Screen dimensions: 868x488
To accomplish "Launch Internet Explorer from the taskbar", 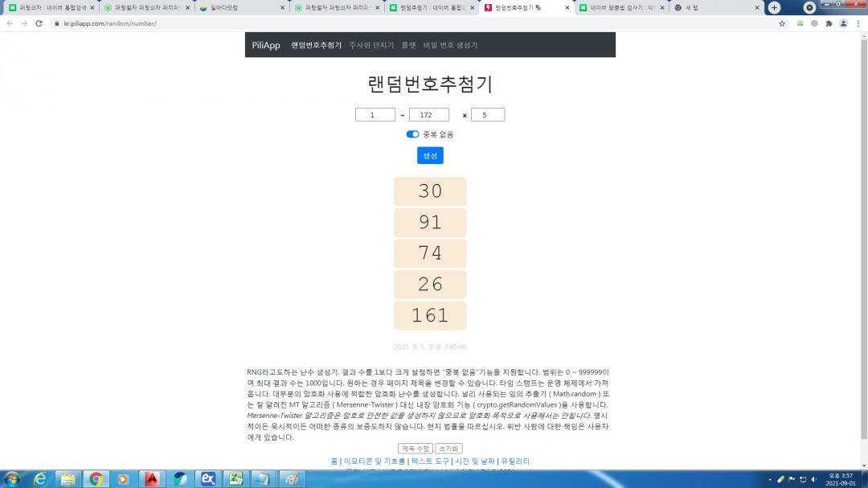I will 40,478.
